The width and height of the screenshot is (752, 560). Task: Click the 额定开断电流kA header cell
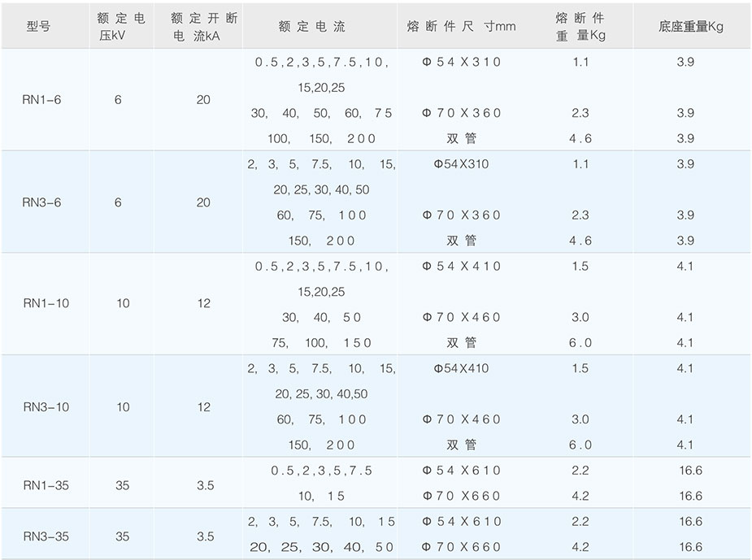point(198,26)
